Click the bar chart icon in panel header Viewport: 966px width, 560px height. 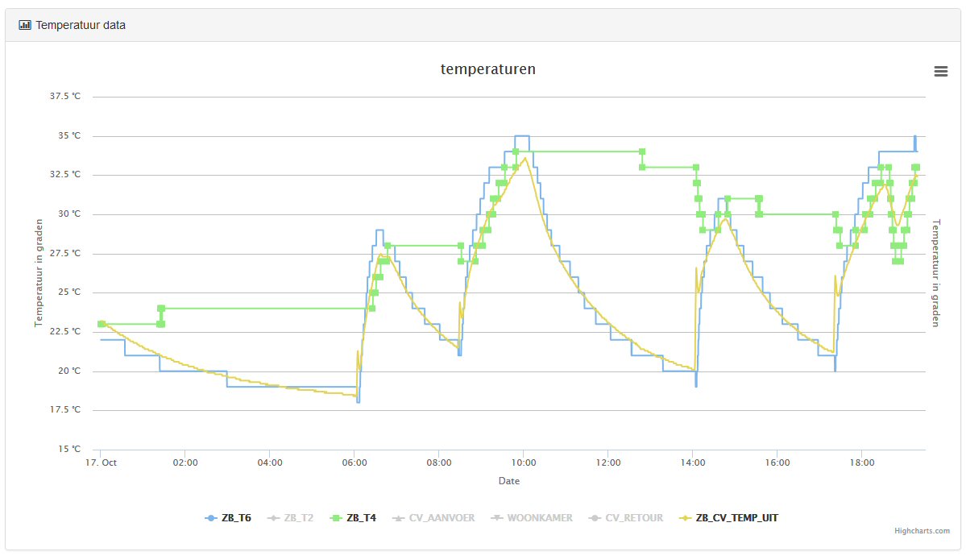(25, 25)
